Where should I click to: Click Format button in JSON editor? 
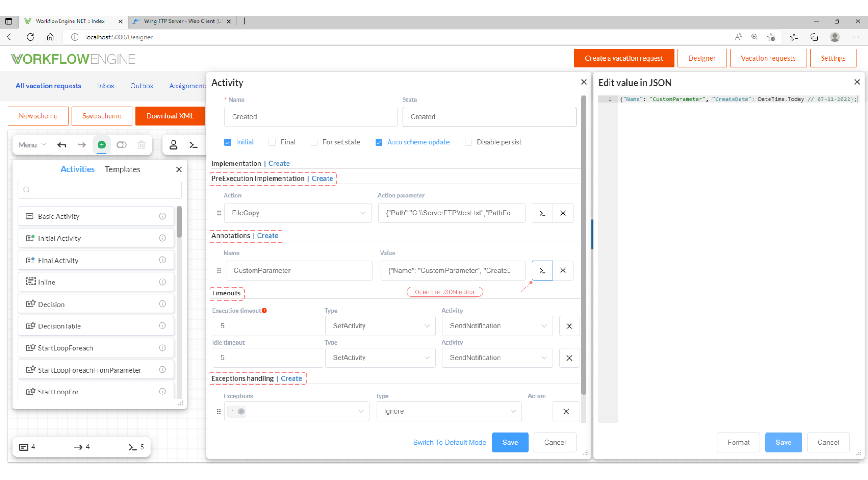click(738, 443)
